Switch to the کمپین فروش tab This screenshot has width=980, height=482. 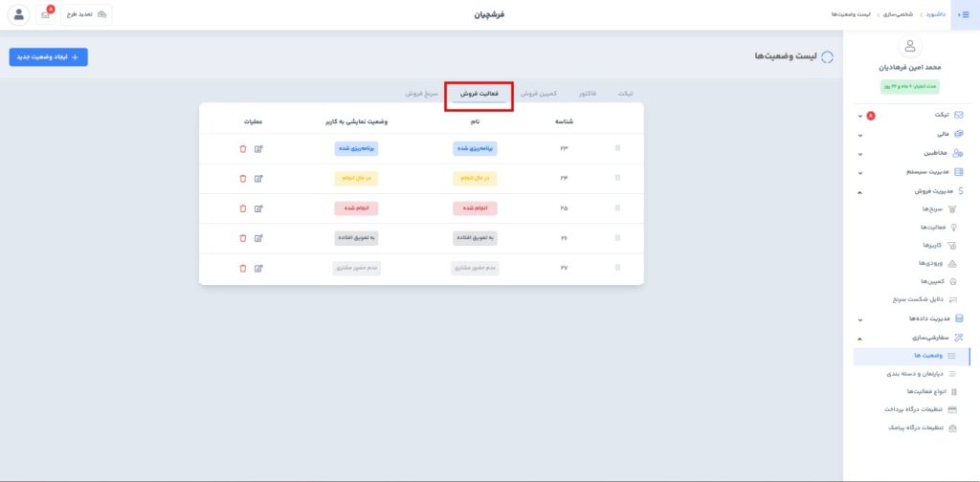[x=540, y=95]
